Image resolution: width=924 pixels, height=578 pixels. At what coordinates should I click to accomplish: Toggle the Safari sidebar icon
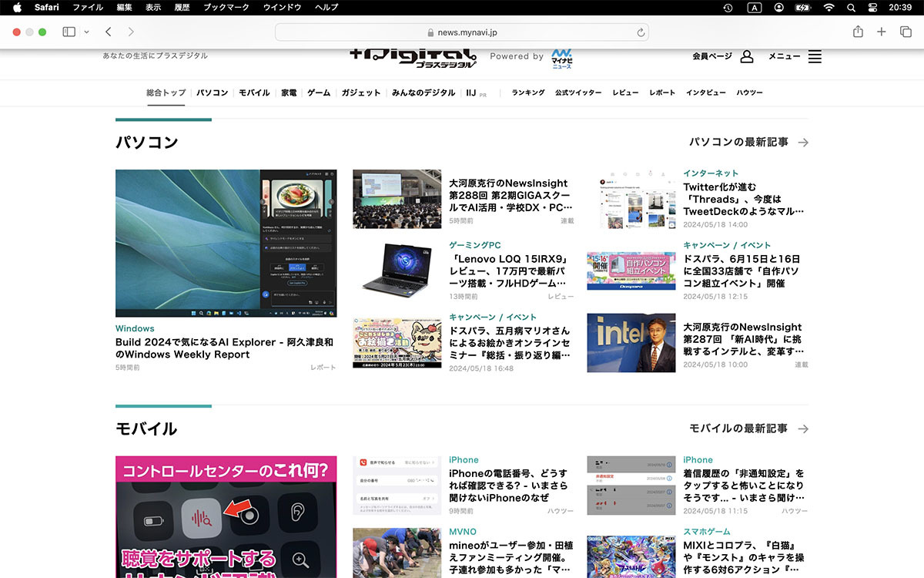pos(69,32)
